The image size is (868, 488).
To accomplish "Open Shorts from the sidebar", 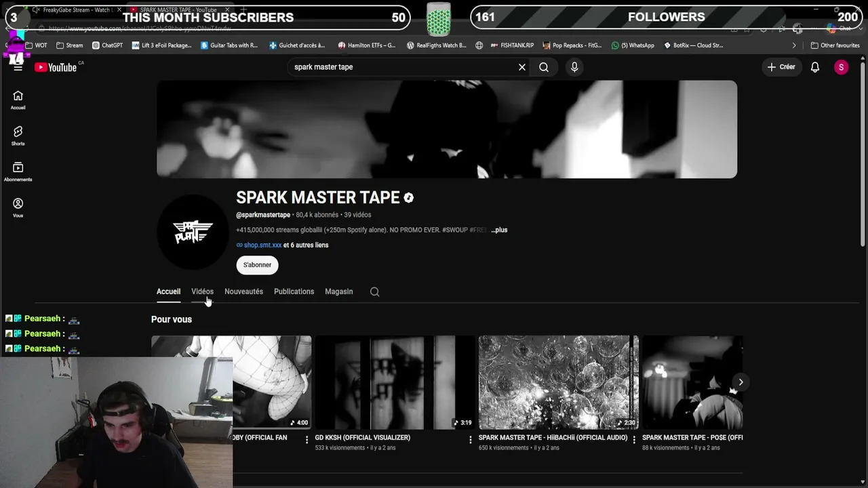I will point(18,136).
